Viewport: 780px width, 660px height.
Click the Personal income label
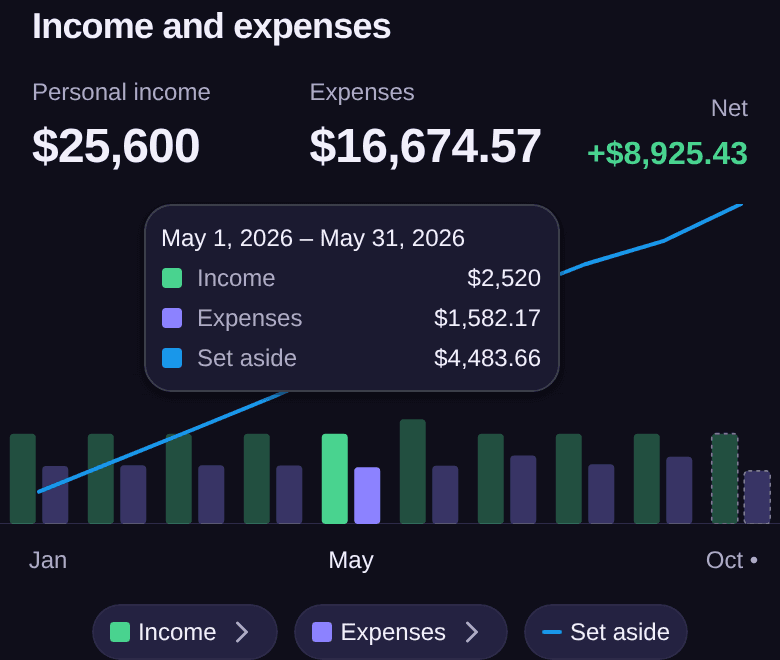coord(121,93)
